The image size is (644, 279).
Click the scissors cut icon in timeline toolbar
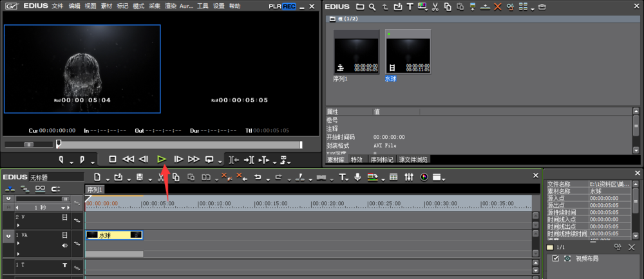[x=160, y=177]
